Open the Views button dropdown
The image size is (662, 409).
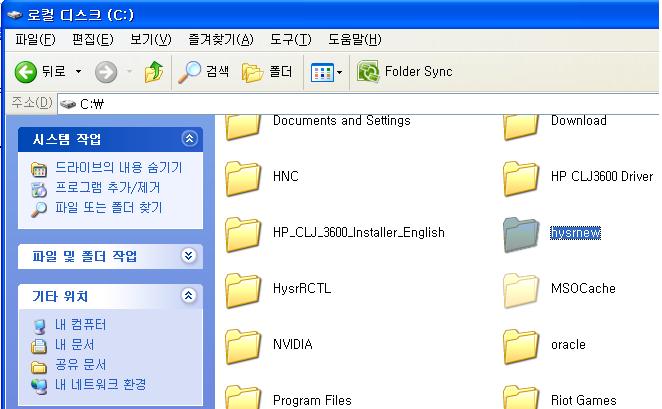click(x=327, y=72)
